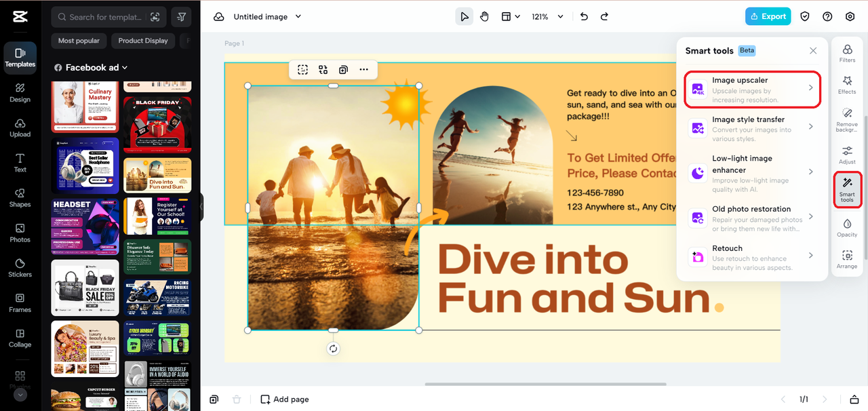Click the image search scan icon
This screenshot has height=411, width=868.
pos(155,17)
